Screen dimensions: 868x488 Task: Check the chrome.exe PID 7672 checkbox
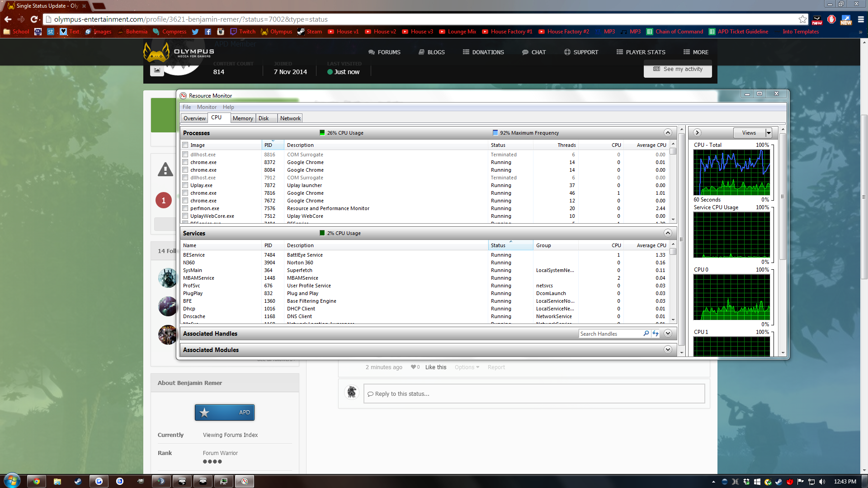pos(185,201)
